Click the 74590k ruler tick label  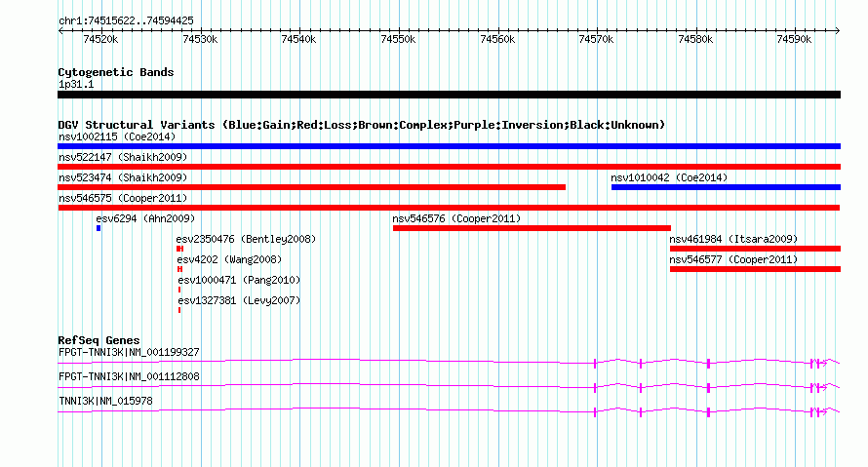(795, 39)
